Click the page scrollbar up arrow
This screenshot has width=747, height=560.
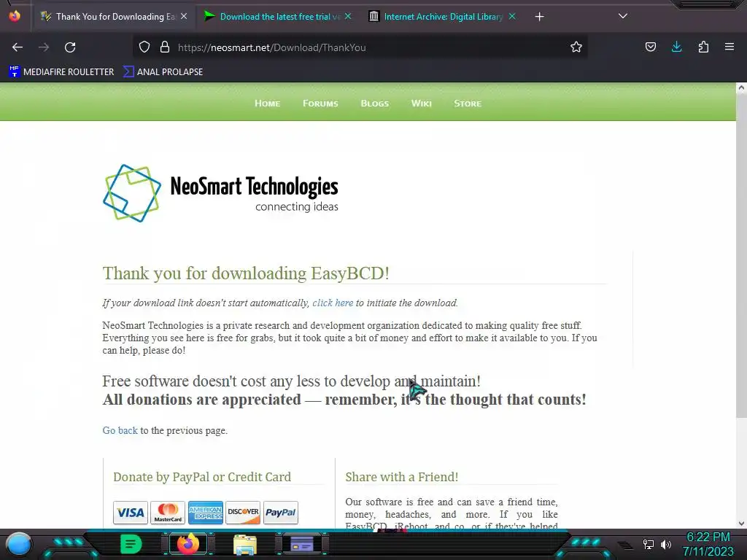(741, 87)
